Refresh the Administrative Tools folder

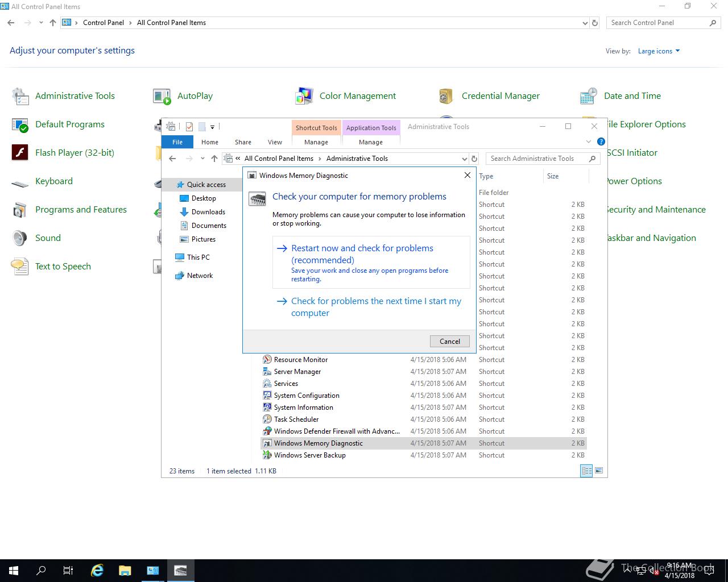coord(474,159)
